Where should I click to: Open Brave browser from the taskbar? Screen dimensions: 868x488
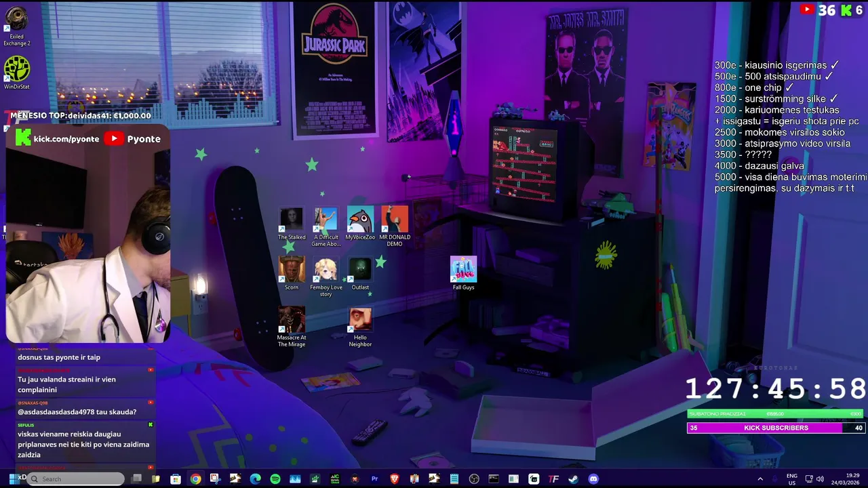pos(394,479)
